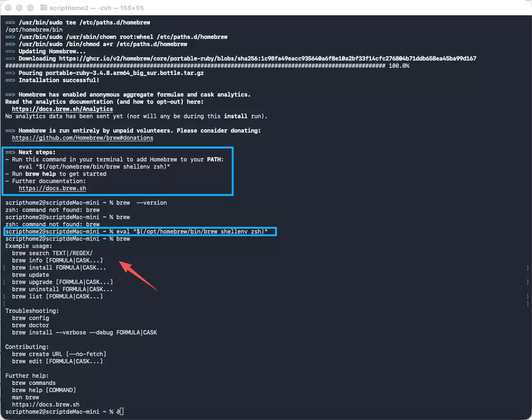This screenshot has height=420, width=532.
Task: Click the docs.brew.sh URL under Further help
Action: tap(46, 405)
